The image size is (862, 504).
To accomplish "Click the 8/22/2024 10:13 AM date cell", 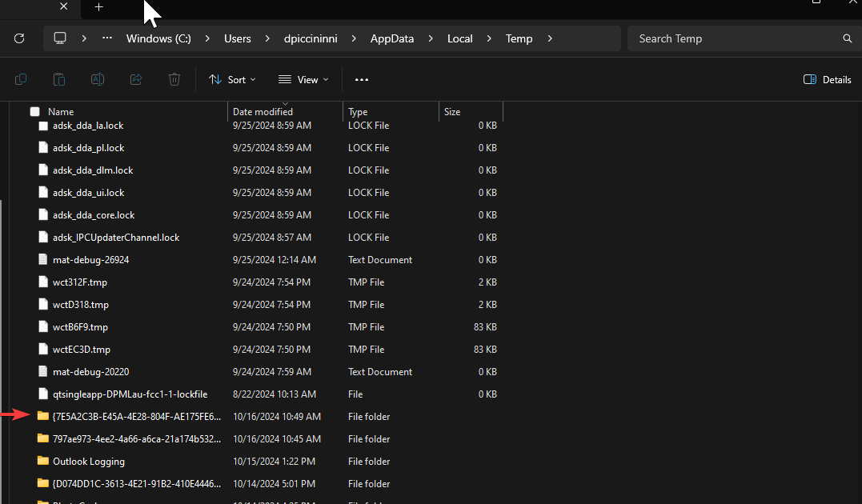I will (275, 394).
